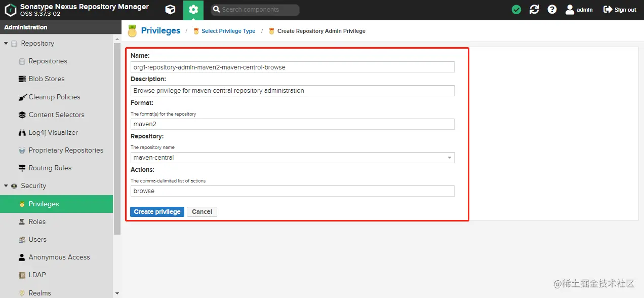
Task: Click the admin user icon
Action: [x=570, y=10]
